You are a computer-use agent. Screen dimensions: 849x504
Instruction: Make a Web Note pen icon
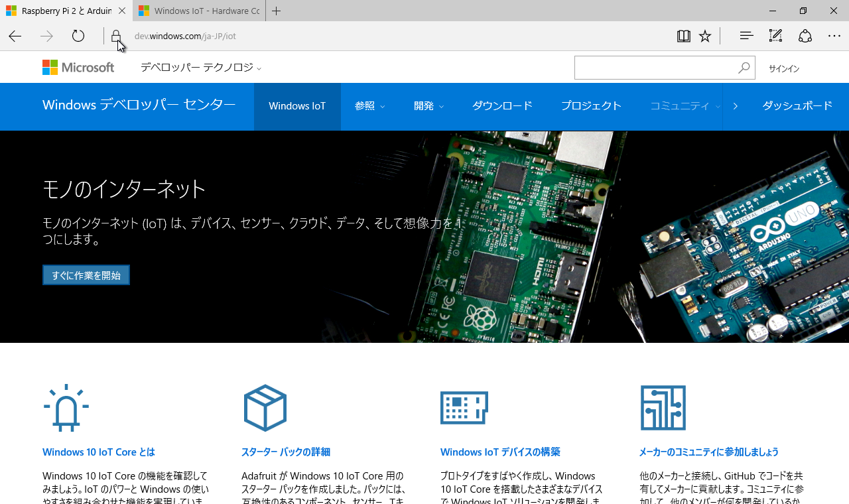coord(775,36)
